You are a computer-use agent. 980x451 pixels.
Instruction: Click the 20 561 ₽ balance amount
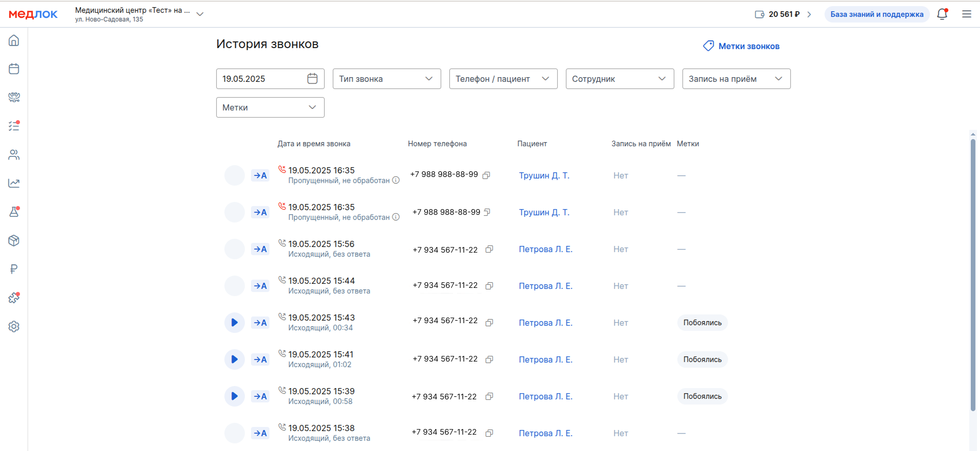point(784,14)
